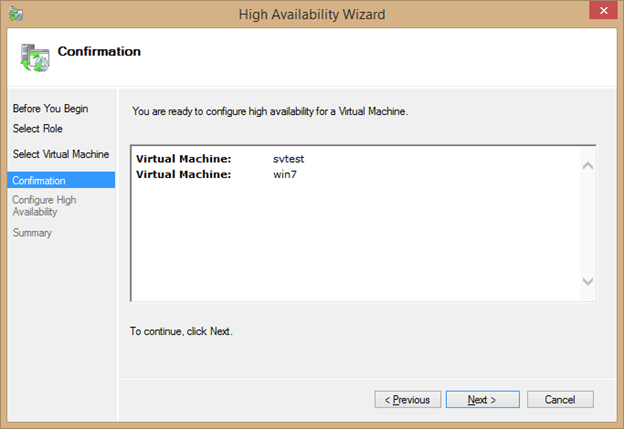Go back with the Previous button
Viewport: 624px width, 429px height.
point(408,399)
